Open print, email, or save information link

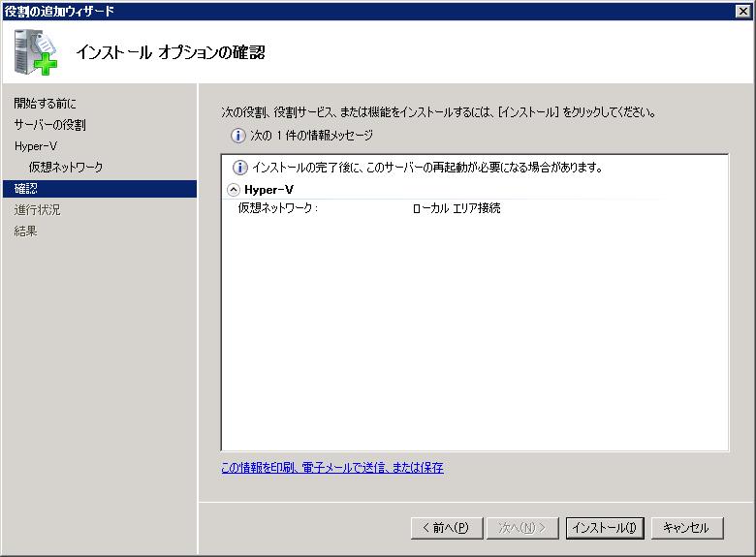tap(332, 467)
